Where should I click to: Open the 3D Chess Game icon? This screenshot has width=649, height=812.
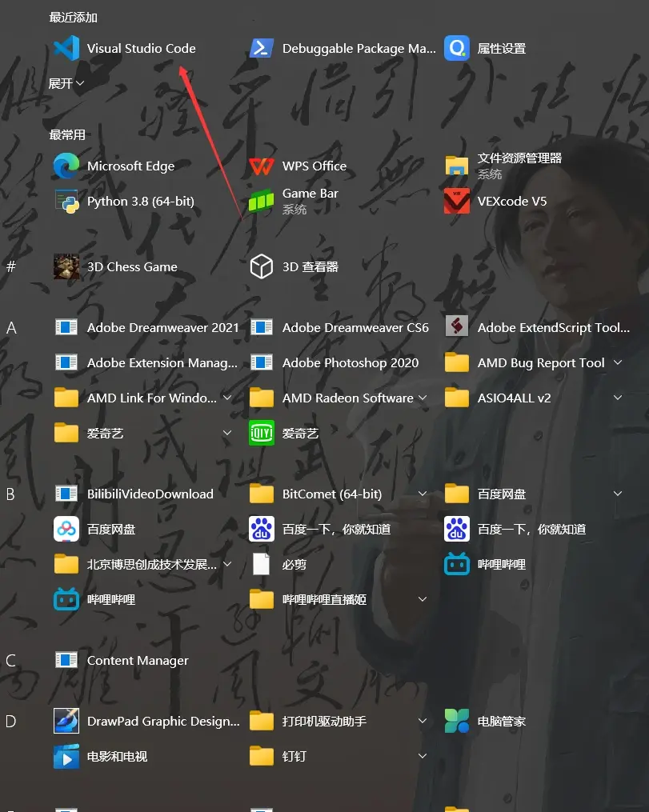[66, 266]
